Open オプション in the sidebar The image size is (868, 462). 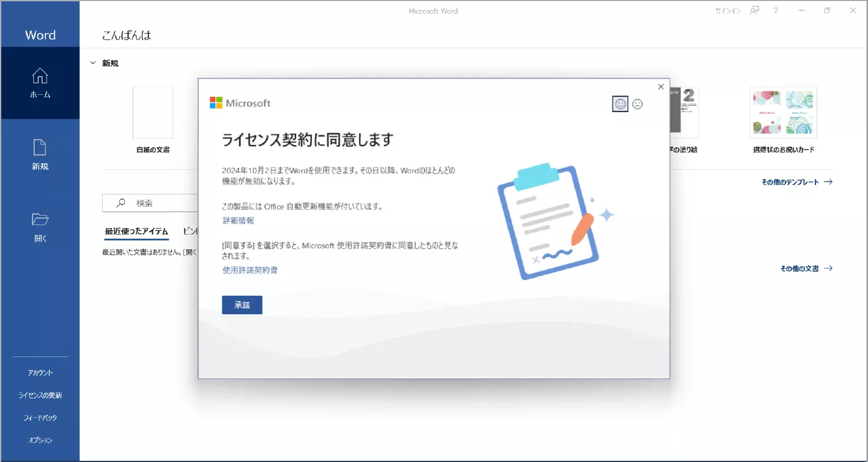40,440
